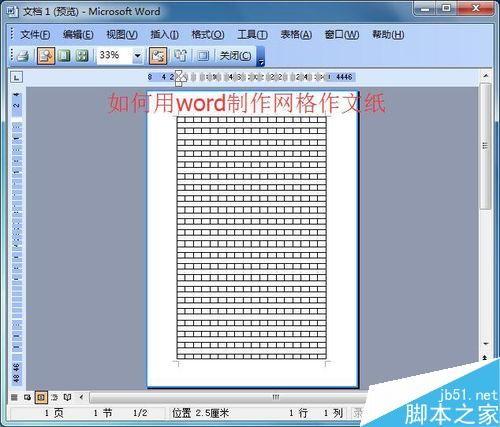Click the indent marker on horizontal ruler

179,78
